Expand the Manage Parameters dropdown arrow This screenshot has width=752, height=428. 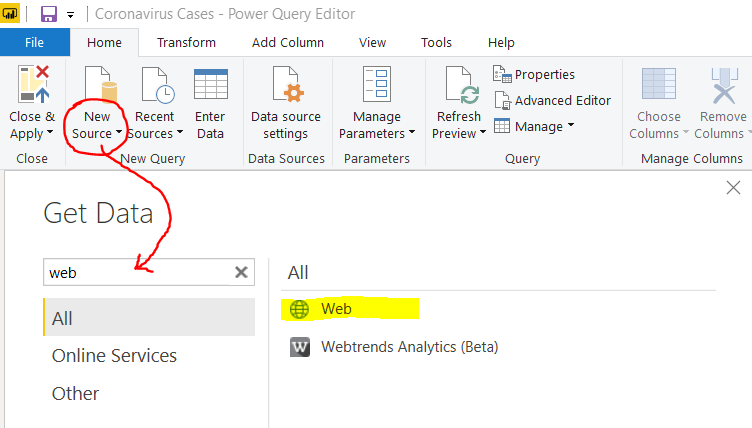pyautogui.click(x=412, y=132)
